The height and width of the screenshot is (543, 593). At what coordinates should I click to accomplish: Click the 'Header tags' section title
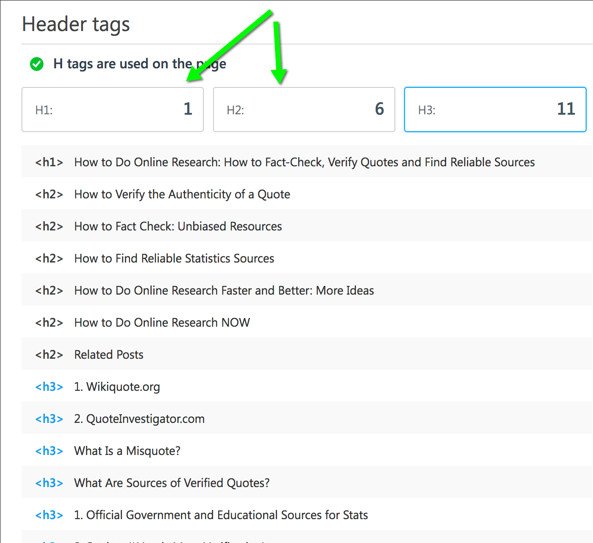coord(76,25)
